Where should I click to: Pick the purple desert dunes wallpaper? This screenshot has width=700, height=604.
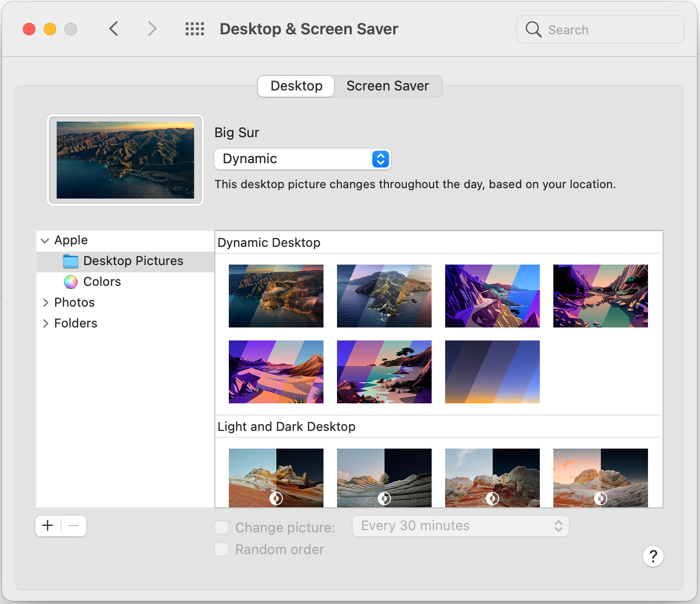[276, 372]
